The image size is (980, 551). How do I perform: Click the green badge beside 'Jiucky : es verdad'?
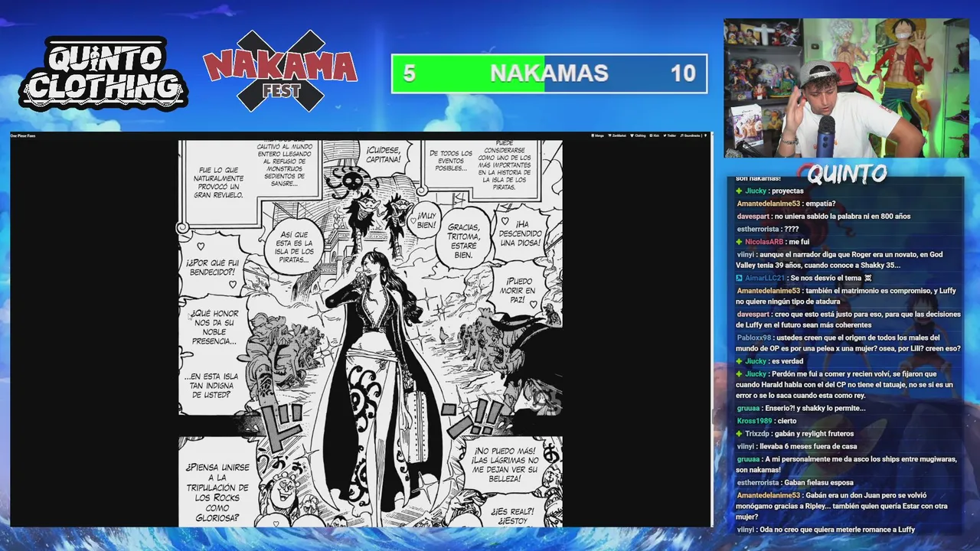(x=739, y=361)
